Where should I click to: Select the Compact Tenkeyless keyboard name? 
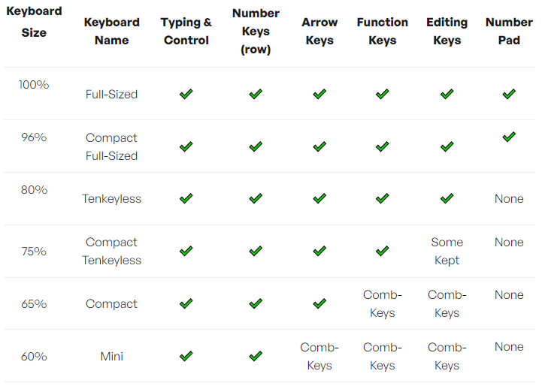pos(111,251)
